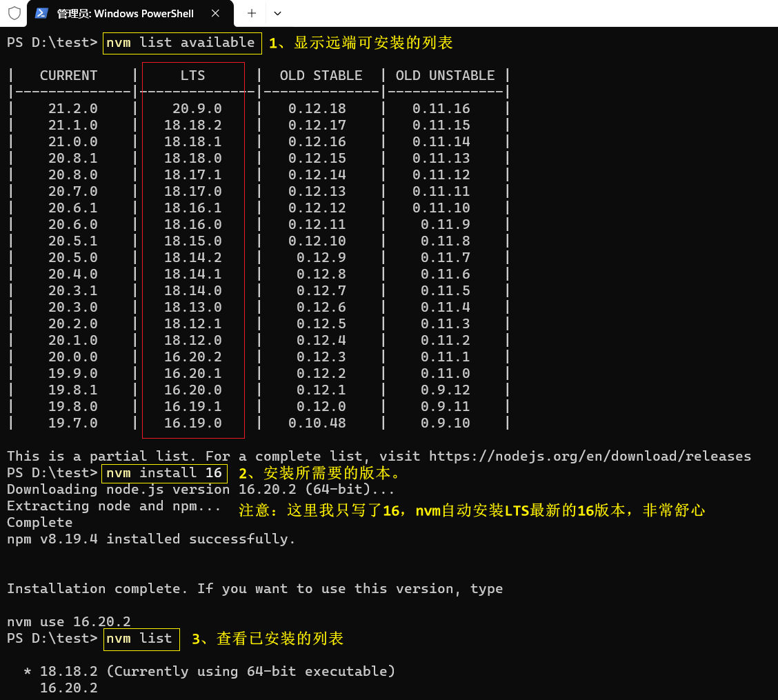Click the line showing 18.18.2 currently using

[207, 671]
